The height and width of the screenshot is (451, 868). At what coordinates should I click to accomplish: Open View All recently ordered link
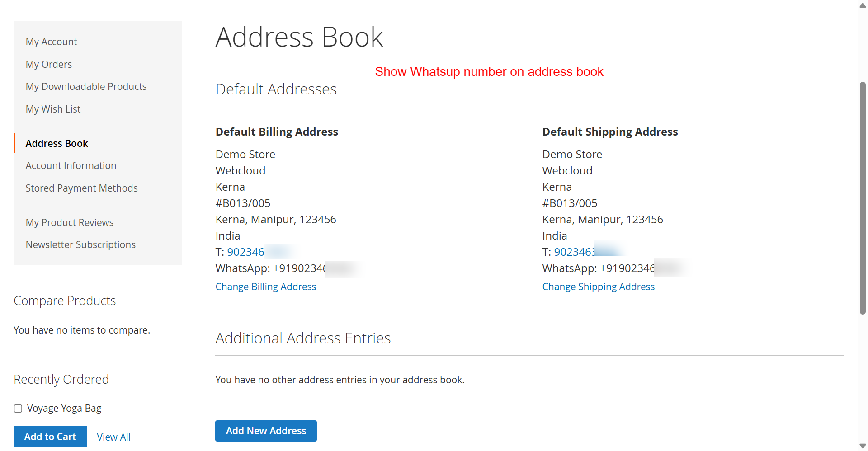click(113, 437)
